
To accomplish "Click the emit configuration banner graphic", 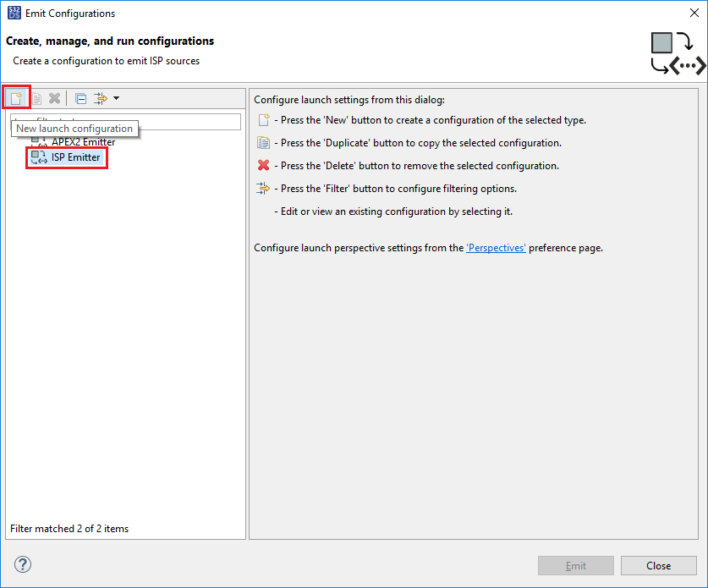I will [677, 52].
